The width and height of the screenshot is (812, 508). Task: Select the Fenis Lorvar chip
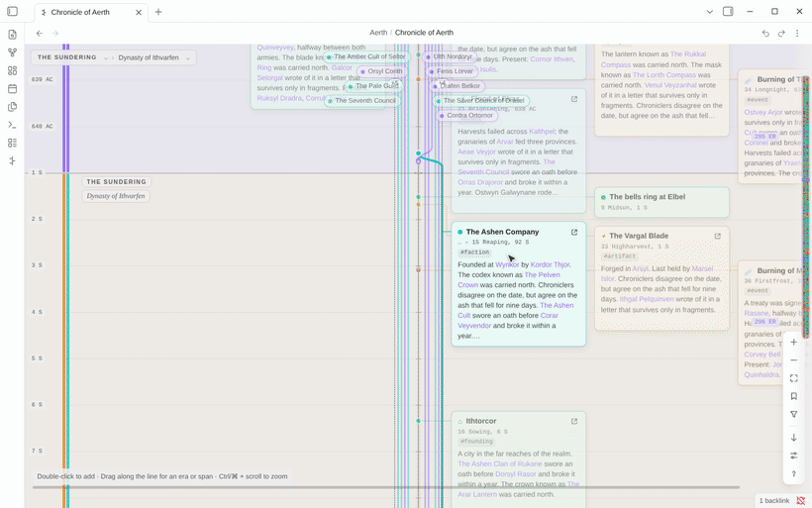pos(450,71)
